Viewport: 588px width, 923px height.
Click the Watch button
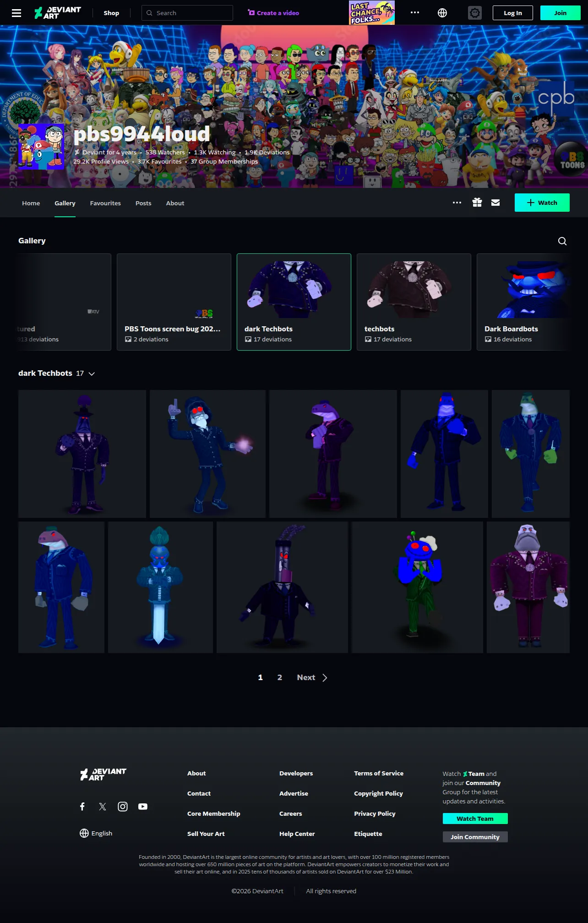coord(542,203)
